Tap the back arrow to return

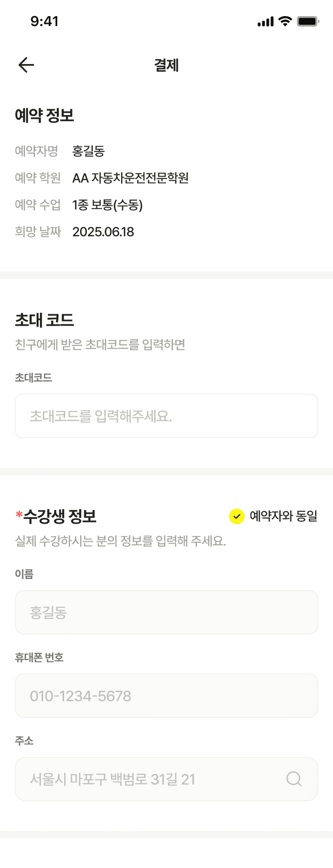[x=26, y=65]
